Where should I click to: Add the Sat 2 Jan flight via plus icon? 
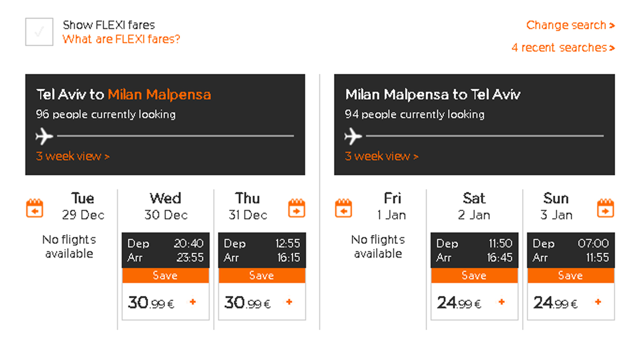(x=501, y=302)
